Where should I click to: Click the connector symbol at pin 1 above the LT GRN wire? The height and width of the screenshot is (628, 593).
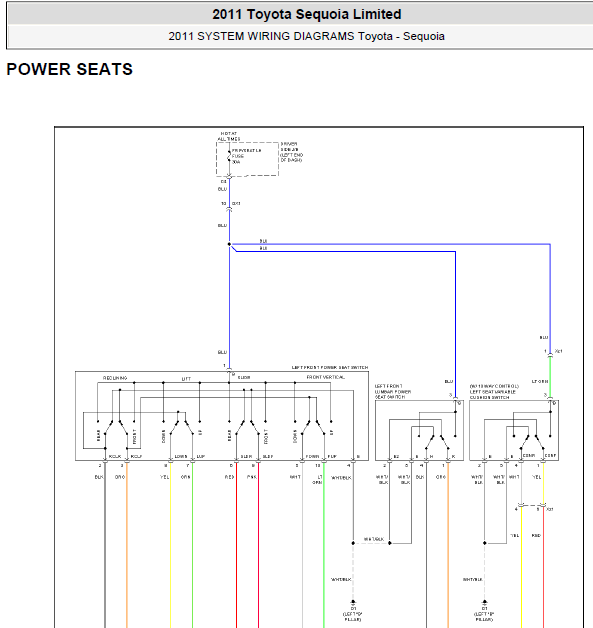point(550,355)
